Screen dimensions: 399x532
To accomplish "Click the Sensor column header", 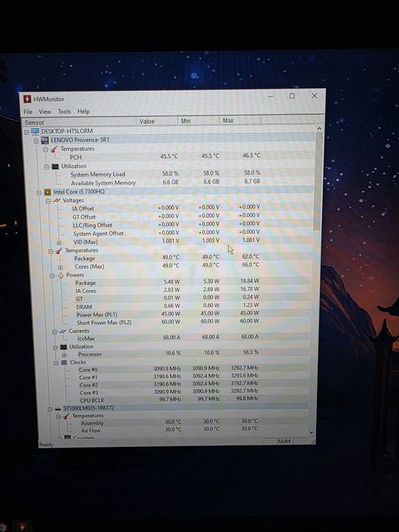I will pos(79,122).
